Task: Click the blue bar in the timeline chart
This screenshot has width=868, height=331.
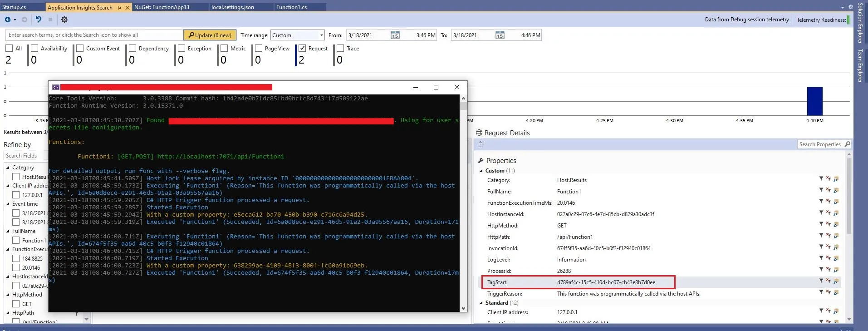Action: 814,101
